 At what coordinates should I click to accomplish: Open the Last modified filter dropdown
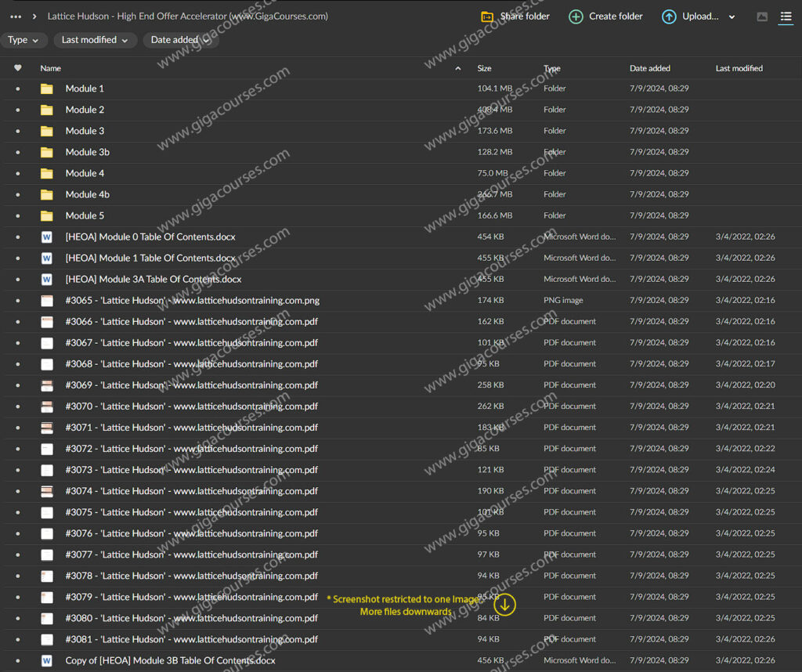click(x=95, y=40)
